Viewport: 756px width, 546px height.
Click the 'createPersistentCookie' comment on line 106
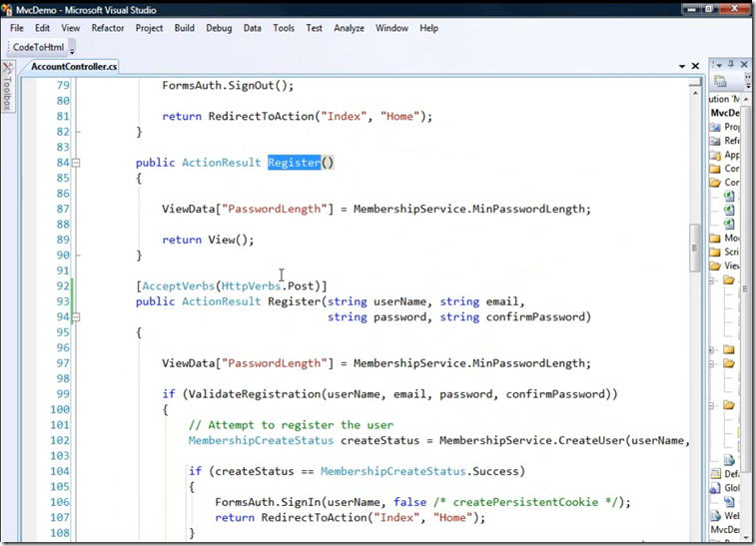[525, 502]
